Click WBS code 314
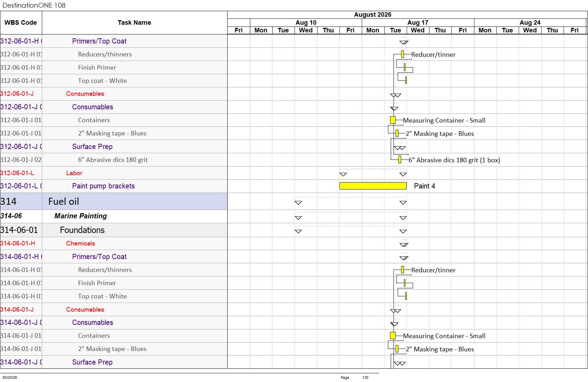This screenshot has height=382, width=588. point(8,202)
